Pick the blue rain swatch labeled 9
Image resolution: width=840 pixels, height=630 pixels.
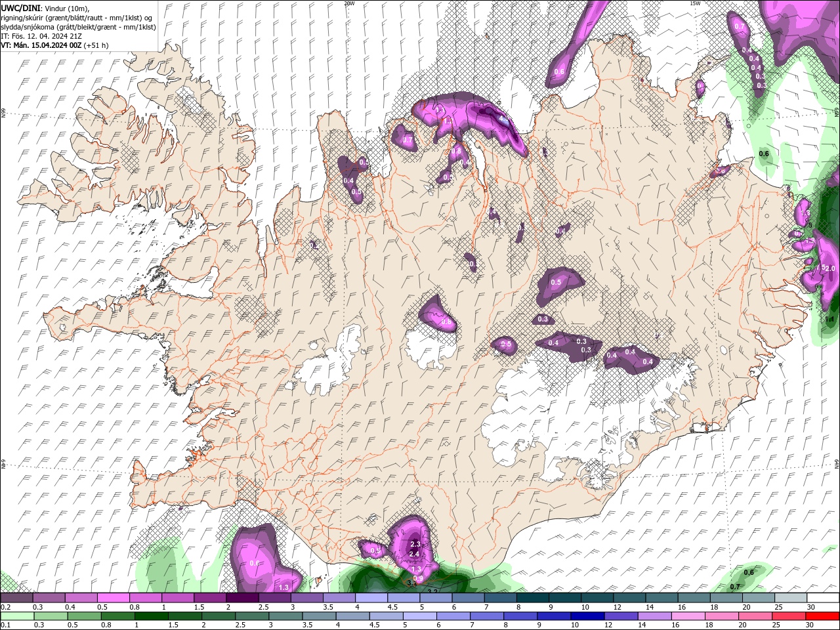pos(554,616)
